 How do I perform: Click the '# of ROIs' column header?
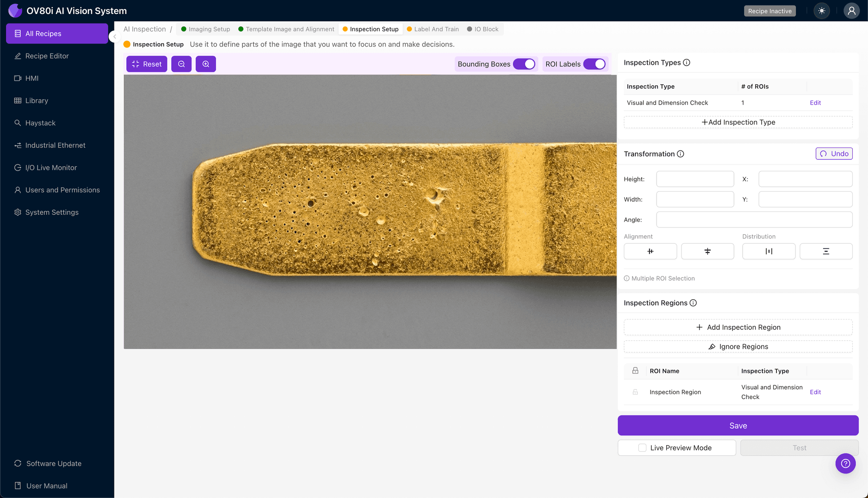coord(755,87)
